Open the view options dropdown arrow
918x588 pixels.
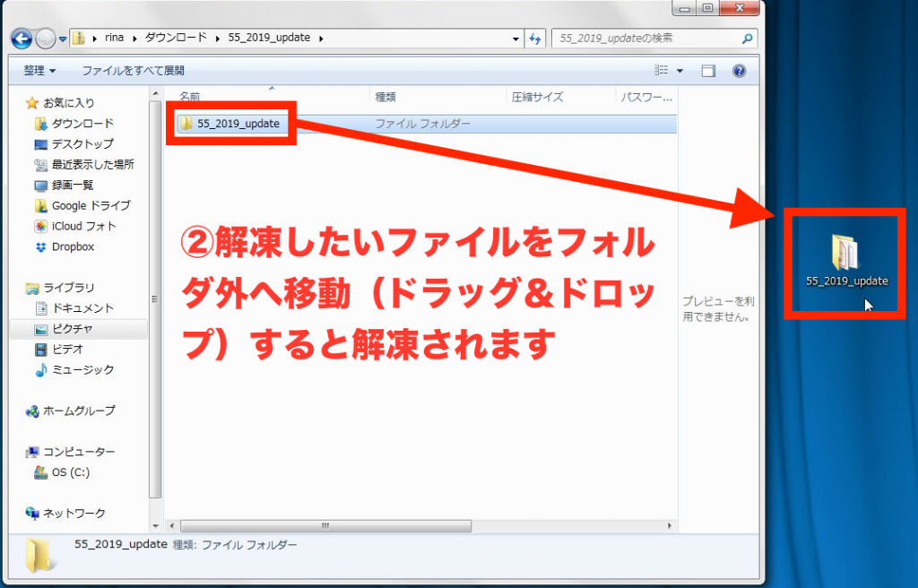tap(680, 71)
